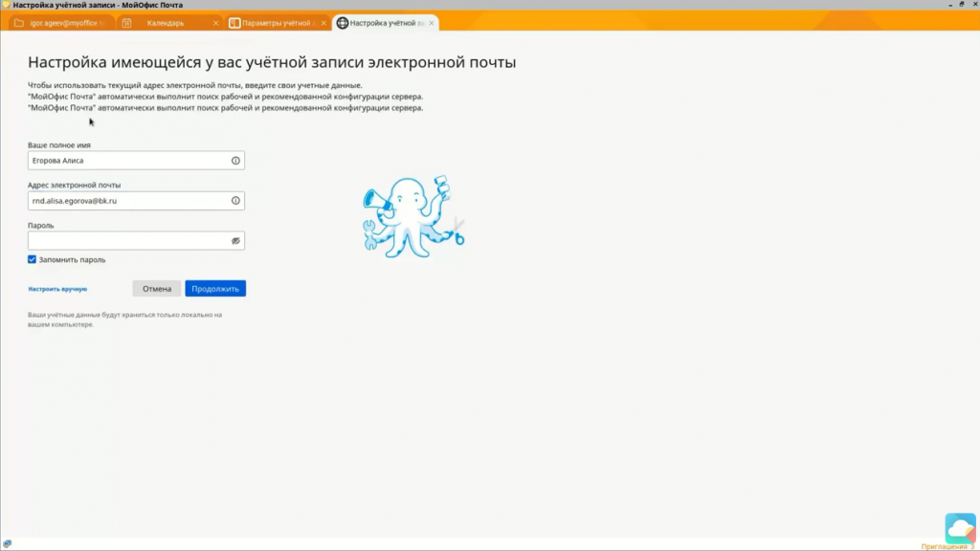980x551 pixels.
Task: Switch to the Параметры учётной tab
Action: [x=277, y=23]
